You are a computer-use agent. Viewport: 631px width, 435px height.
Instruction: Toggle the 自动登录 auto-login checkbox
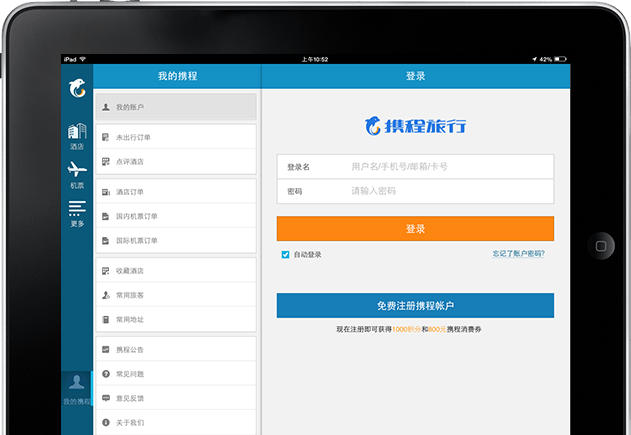point(285,254)
